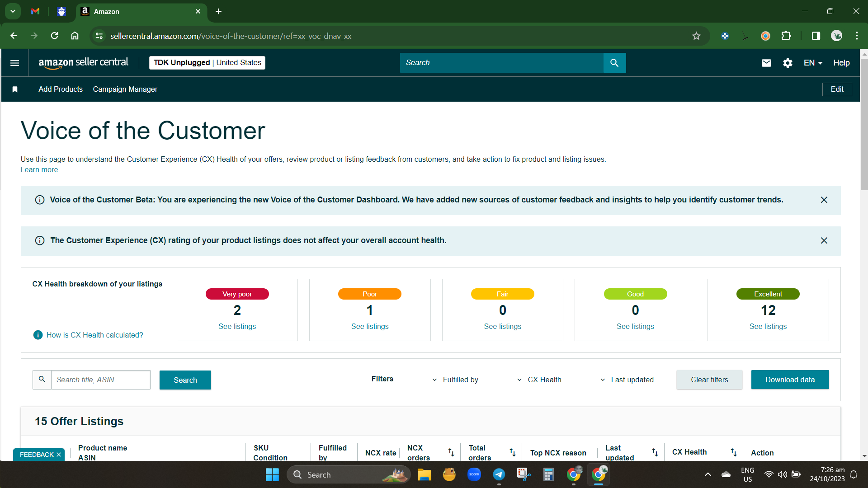View site information icon in address bar

pyautogui.click(x=99, y=36)
